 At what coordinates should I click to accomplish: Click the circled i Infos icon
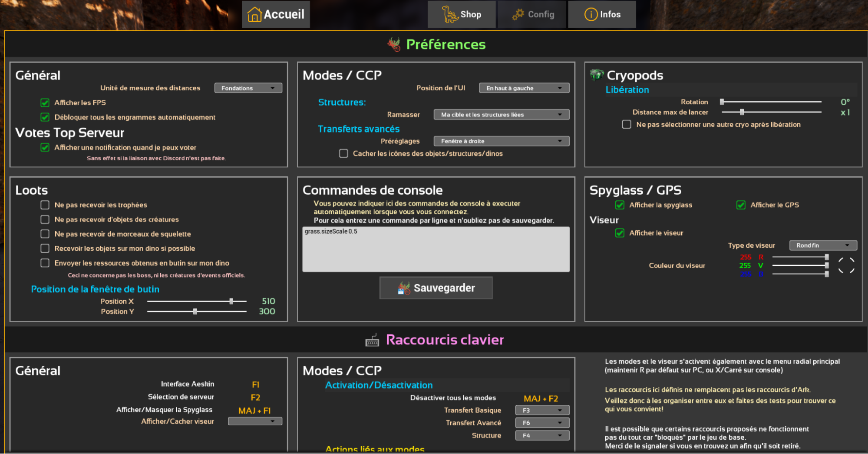point(591,14)
